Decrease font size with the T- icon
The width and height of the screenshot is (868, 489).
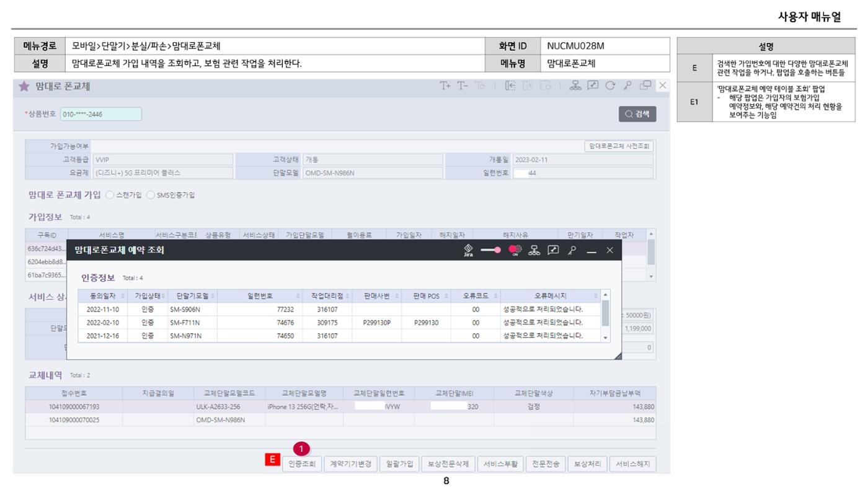click(x=463, y=86)
